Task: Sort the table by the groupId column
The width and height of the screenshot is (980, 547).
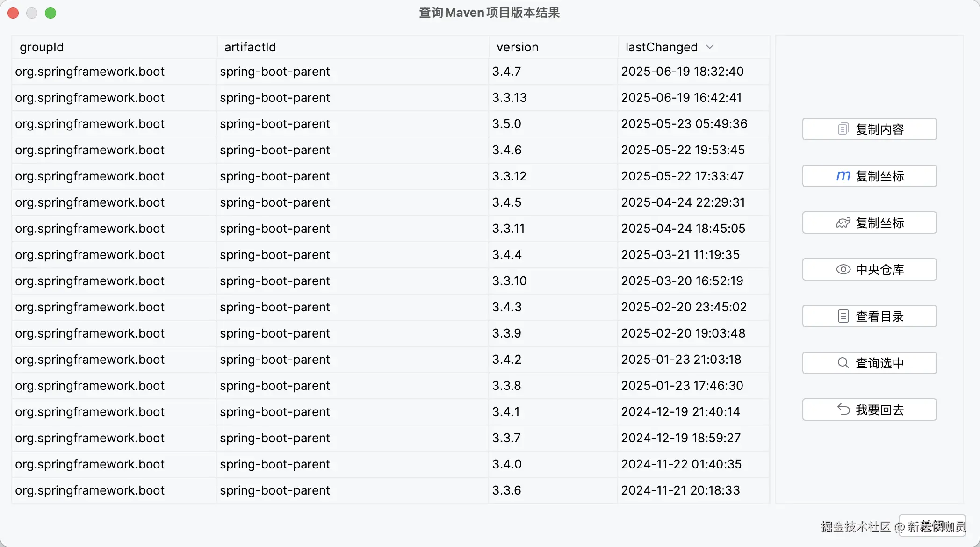Action: pyautogui.click(x=42, y=47)
